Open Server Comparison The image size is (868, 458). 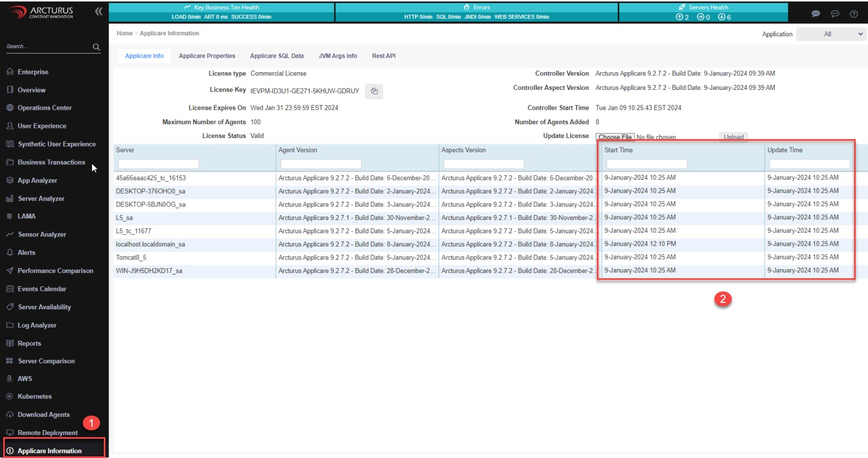click(46, 361)
